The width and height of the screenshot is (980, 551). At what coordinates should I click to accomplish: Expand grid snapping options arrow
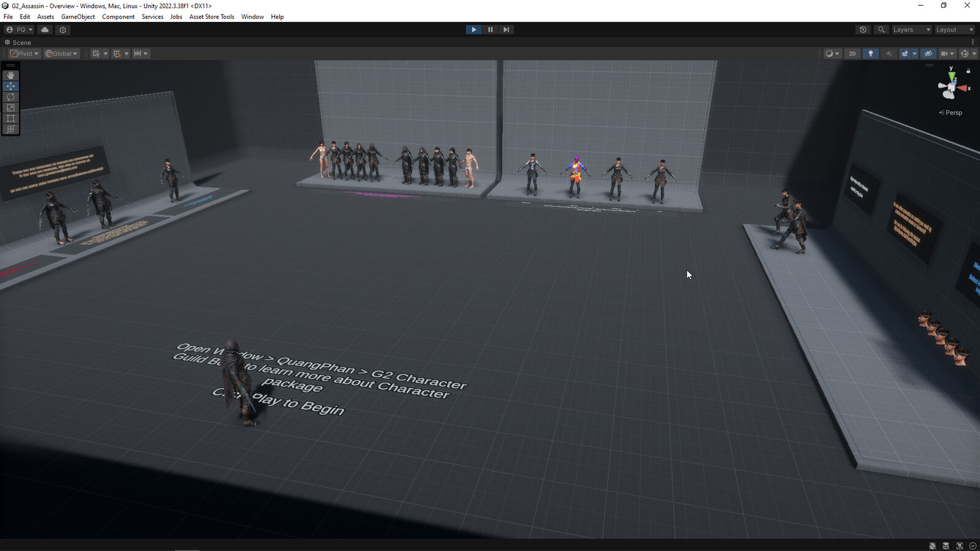tap(127, 53)
